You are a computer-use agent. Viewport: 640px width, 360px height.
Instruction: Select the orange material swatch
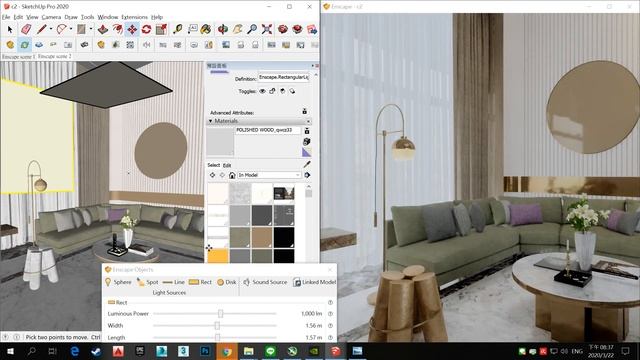pos(218,256)
